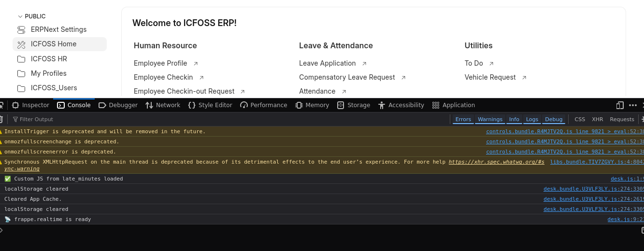This screenshot has height=251, width=644.
Task: Open Compensatory Leave Request link
Action: click(347, 77)
